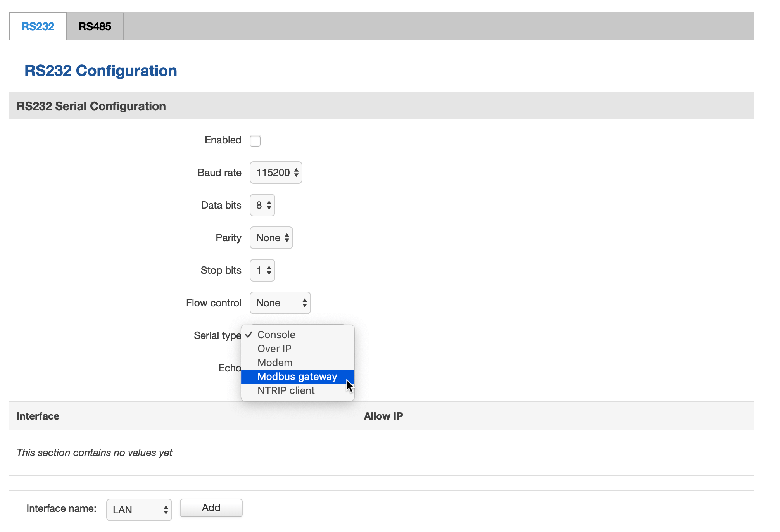Switch to the RS485 tab
780x532 pixels.
pos(95,26)
